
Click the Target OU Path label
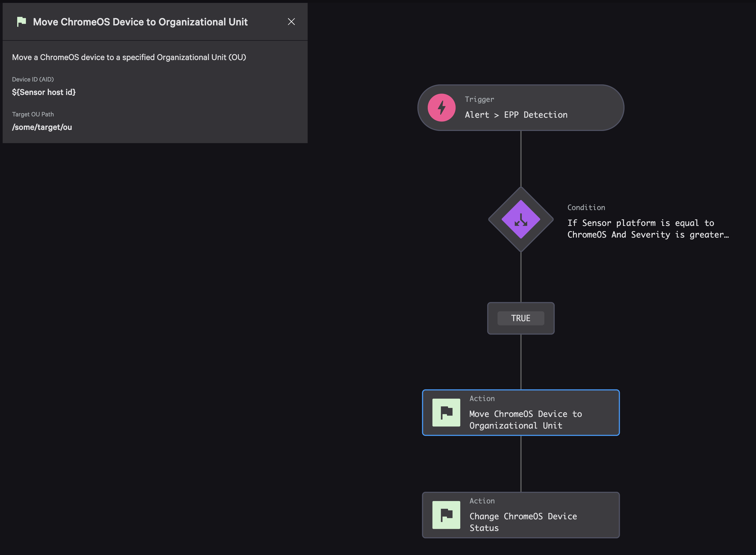pos(33,114)
